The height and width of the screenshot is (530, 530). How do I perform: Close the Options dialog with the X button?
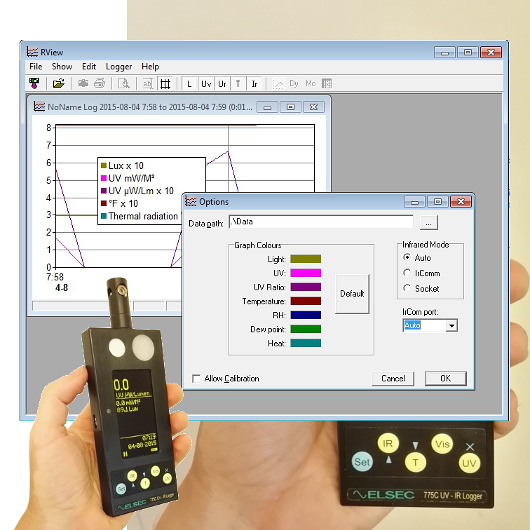point(461,202)
